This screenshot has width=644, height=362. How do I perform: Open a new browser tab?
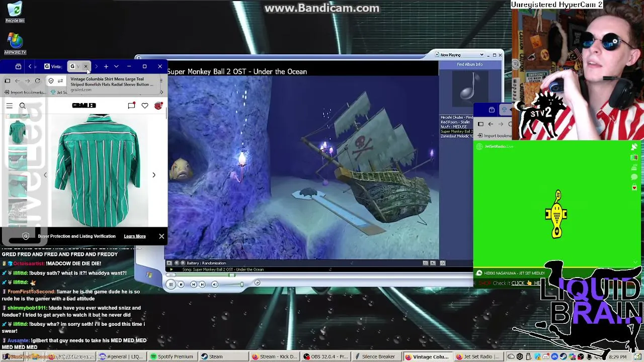(x=106, y=66)
